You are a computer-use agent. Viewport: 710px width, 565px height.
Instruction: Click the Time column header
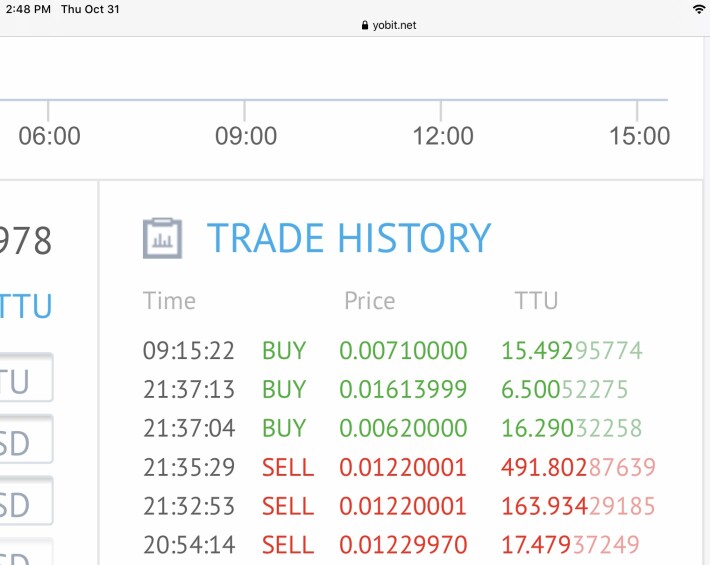[x=169, y=301]
